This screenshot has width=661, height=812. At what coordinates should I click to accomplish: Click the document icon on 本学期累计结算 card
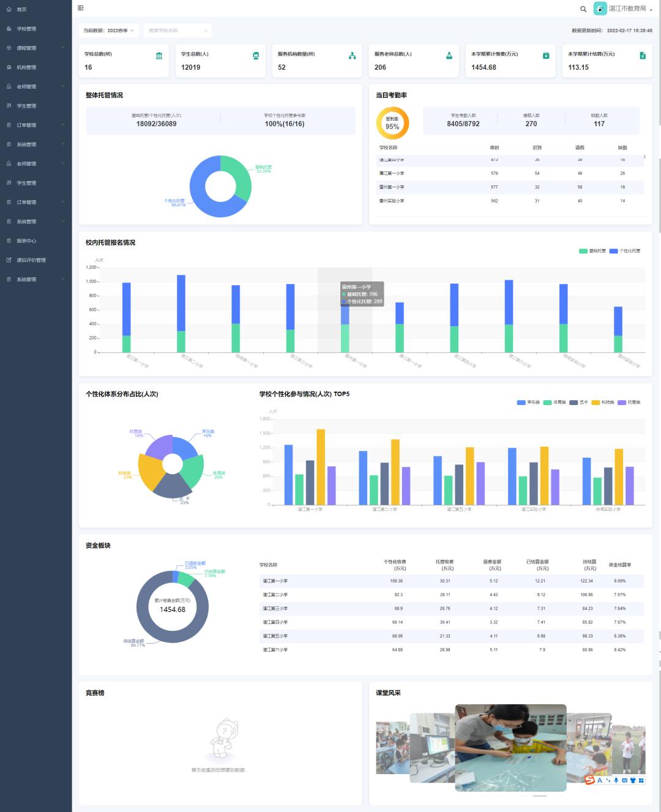point(642,56)
